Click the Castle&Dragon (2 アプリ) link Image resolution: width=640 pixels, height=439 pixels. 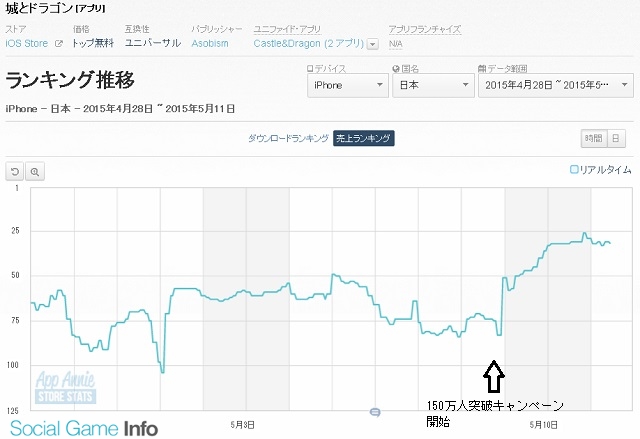coord(308,44)
